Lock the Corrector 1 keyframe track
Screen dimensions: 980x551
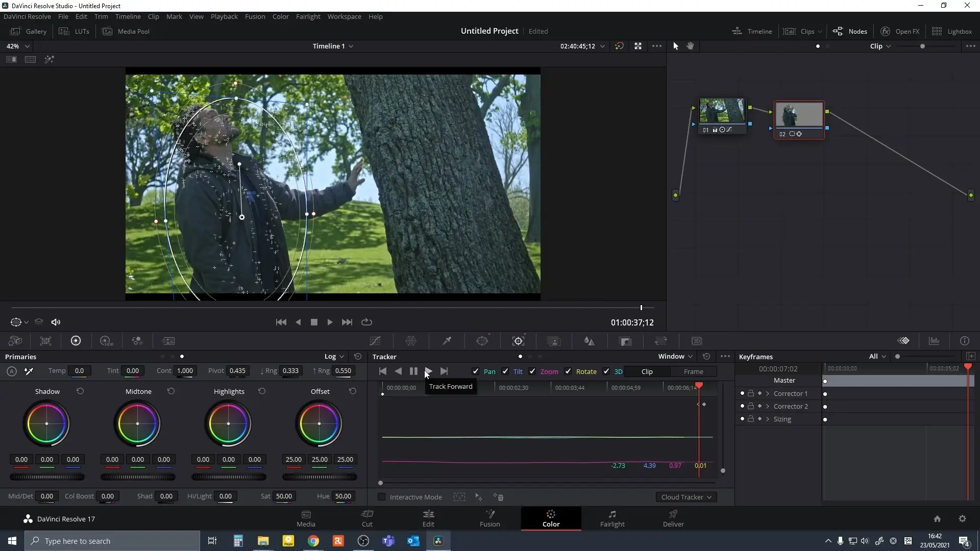(x=751, y=393)
